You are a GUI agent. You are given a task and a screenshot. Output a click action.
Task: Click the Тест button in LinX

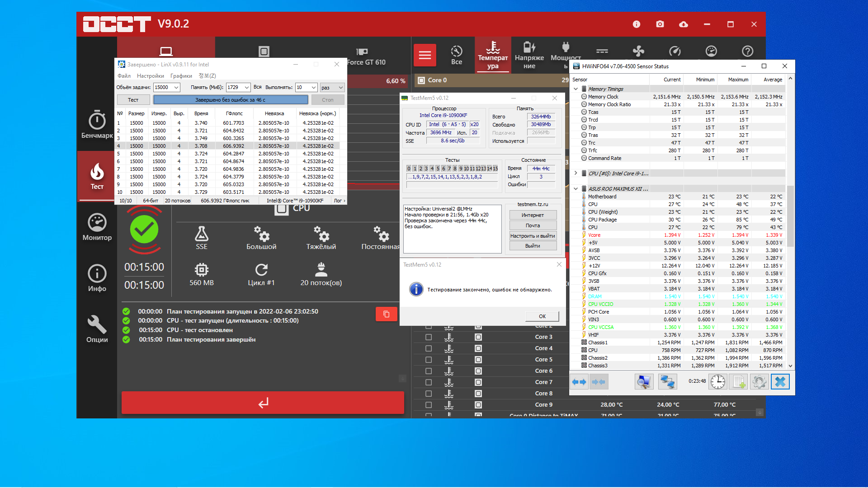[133, 100]
